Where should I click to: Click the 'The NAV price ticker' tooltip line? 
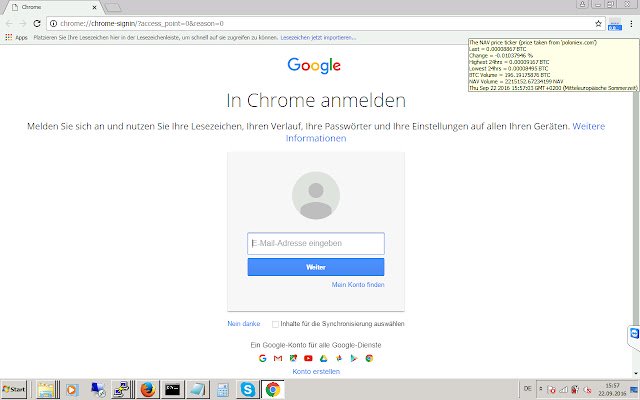533,42
